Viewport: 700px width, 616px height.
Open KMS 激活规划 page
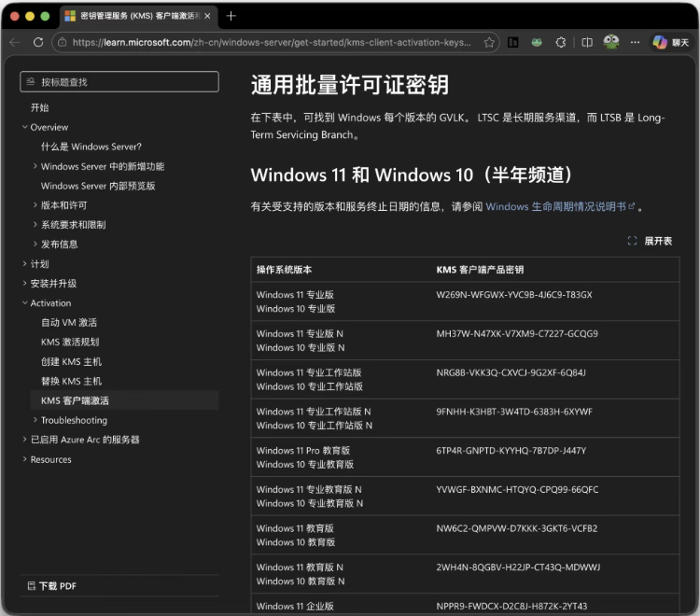pyautogui.click(x=70, y=342)
